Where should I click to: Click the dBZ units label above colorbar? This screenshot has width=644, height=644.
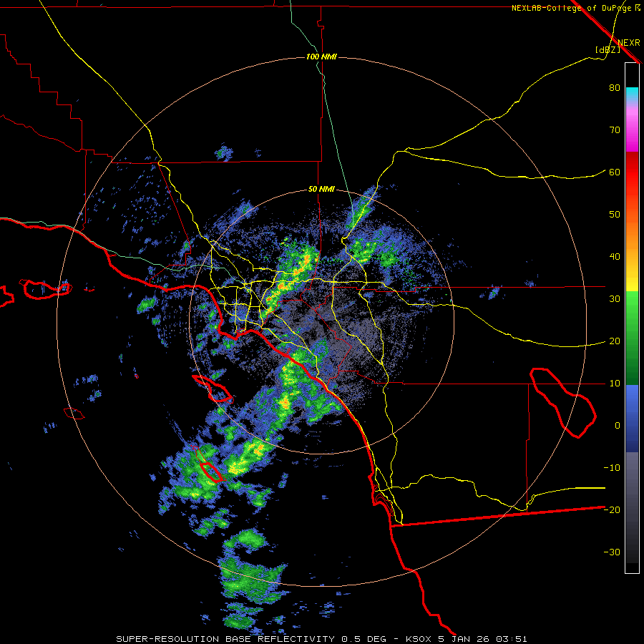click(x=608, y=49)
